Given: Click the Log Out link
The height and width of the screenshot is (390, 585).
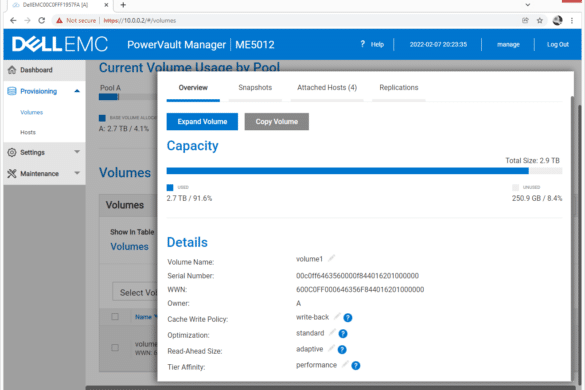Looking at the screenshot, I should pos(558,44).
